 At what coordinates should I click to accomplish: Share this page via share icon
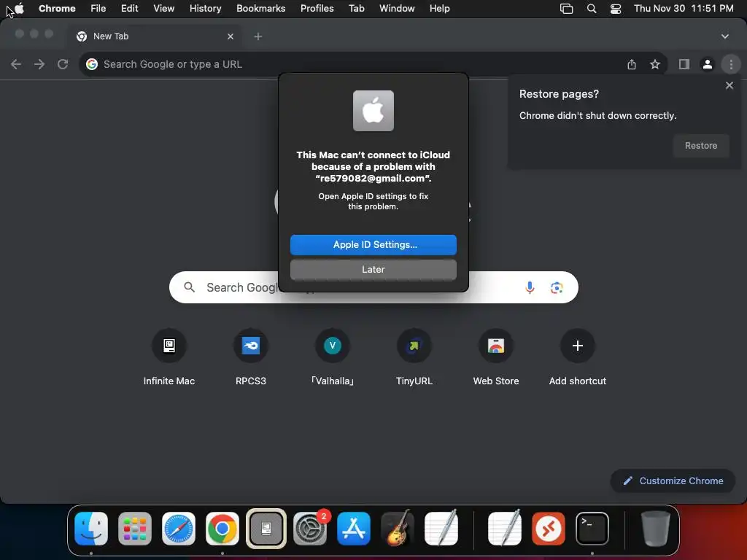tap(632, 64)
